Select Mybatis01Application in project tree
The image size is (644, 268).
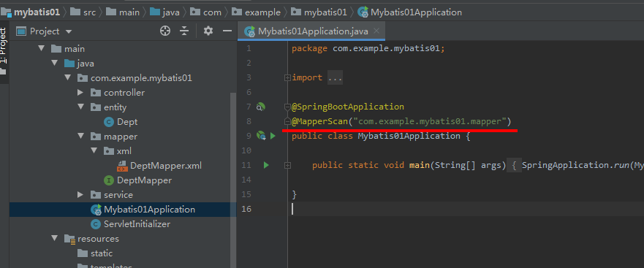(149, 210)
